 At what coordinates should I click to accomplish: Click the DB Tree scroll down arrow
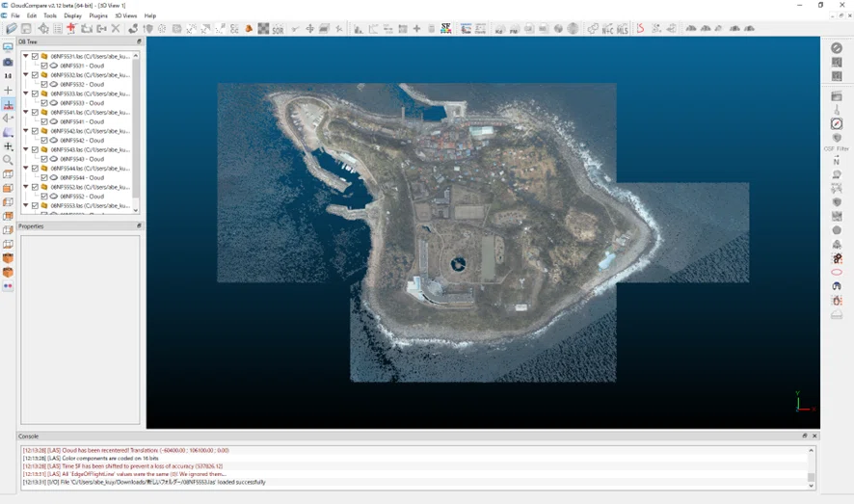[136, 210]
